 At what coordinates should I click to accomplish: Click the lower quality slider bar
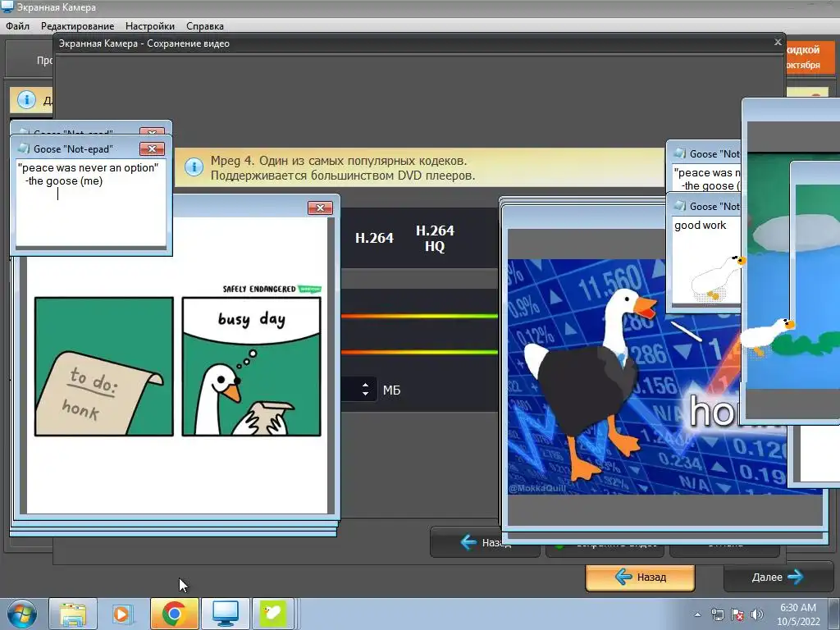[419, 352]
